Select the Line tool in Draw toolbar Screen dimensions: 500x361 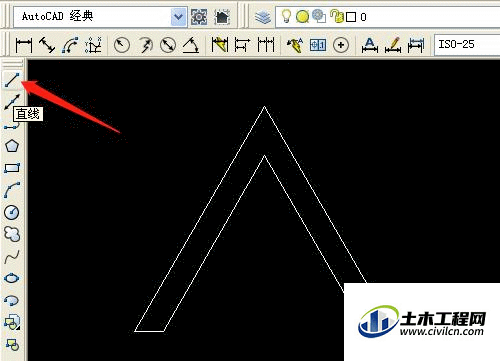(x=12, y=80)
